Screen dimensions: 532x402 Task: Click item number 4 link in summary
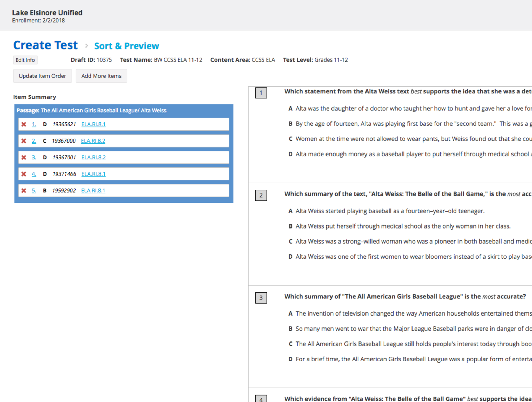[34, 174]
